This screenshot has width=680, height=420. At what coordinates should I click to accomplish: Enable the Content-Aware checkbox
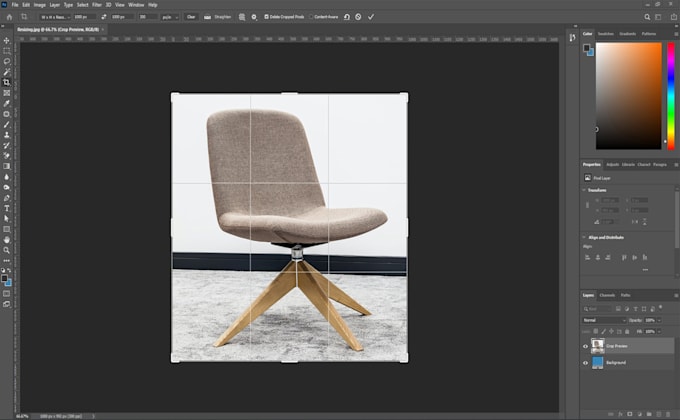311,17
